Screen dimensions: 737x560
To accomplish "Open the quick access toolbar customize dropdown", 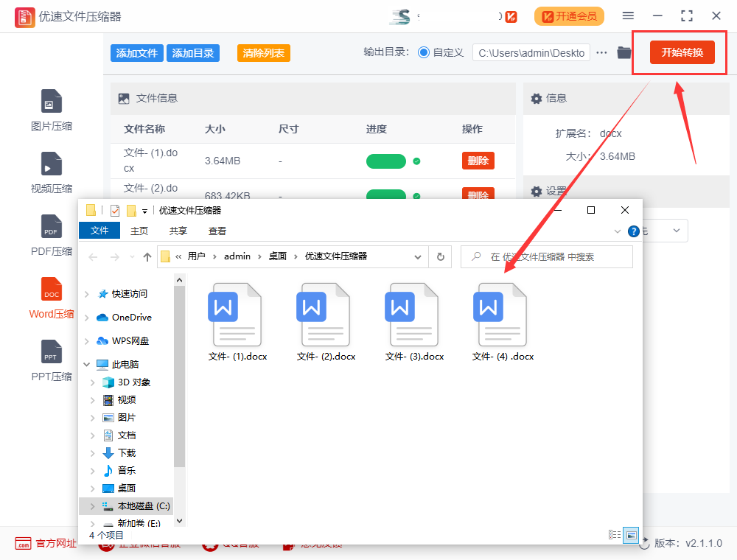I will 144,211.
